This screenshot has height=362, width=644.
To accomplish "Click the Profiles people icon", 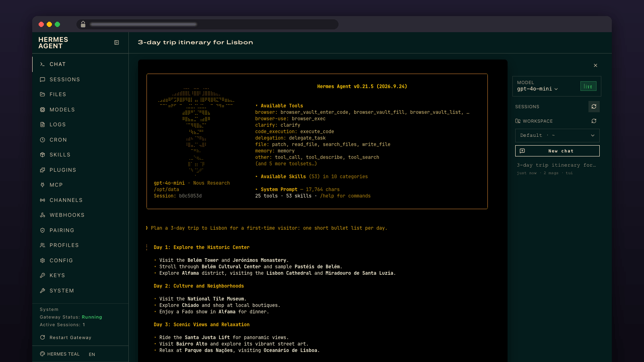I will pyautogui.click(x=42, y=245).
